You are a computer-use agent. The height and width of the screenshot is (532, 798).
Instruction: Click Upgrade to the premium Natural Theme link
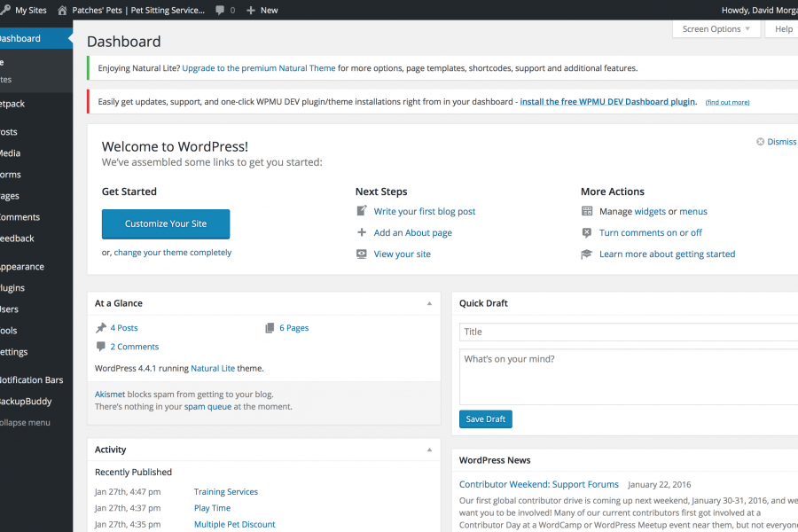[259, 67]
